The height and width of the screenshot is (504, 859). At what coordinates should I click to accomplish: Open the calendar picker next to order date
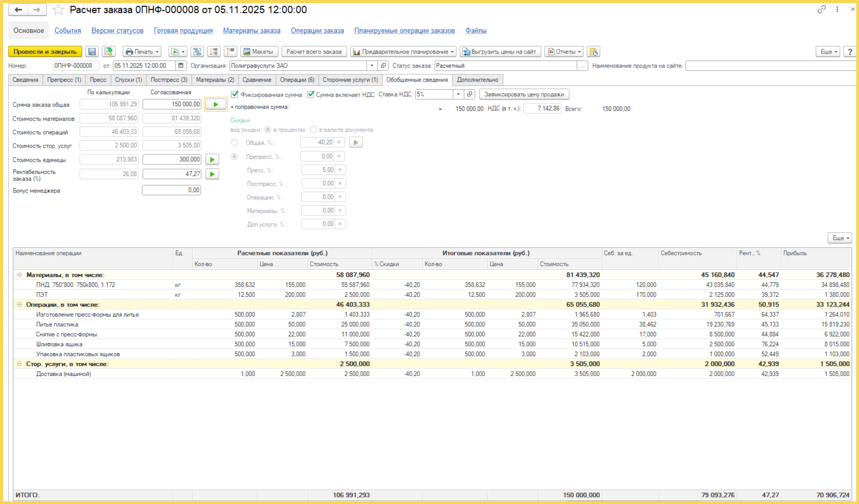click(181, 66)
